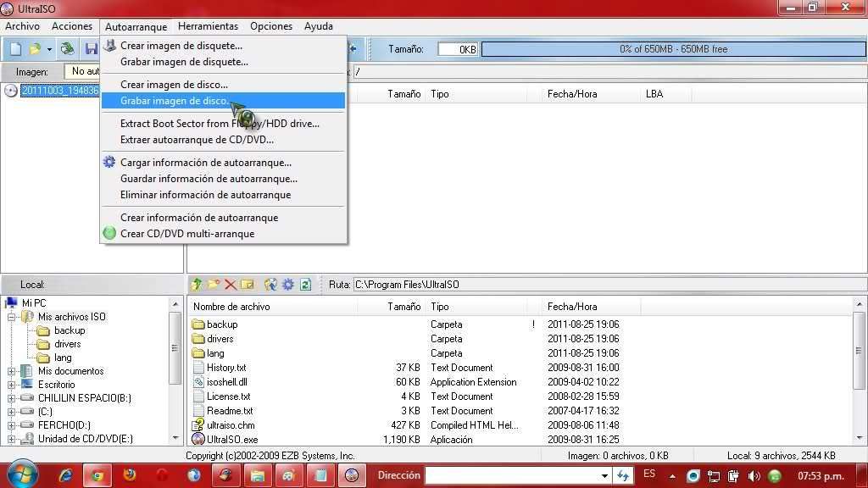Open the Ayuda menu
This screenshot has width=868, height=488.
tap(319, 26)
